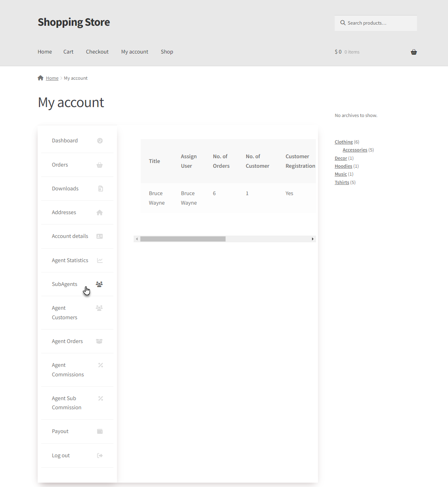448x487 pixels.
Task: Open the My account menu item
Action: click(135, 52)
